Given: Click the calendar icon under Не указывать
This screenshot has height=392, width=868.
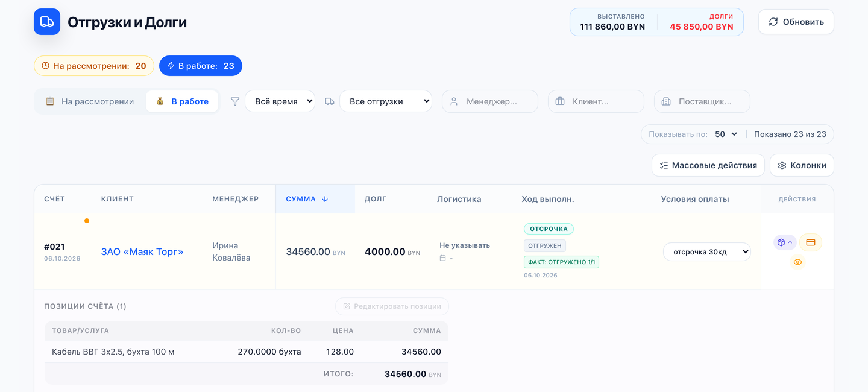Looking at the screenshot, I should pos(442,258).
